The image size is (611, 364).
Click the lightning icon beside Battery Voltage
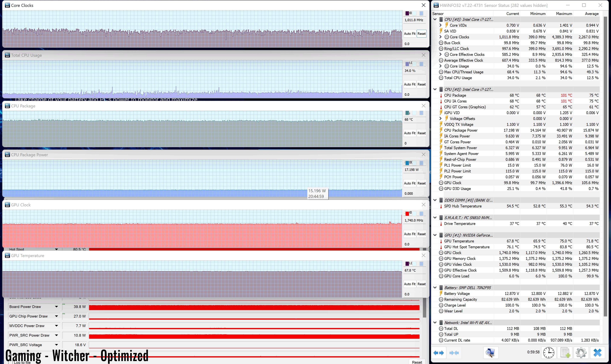click(x=441, y=293)
